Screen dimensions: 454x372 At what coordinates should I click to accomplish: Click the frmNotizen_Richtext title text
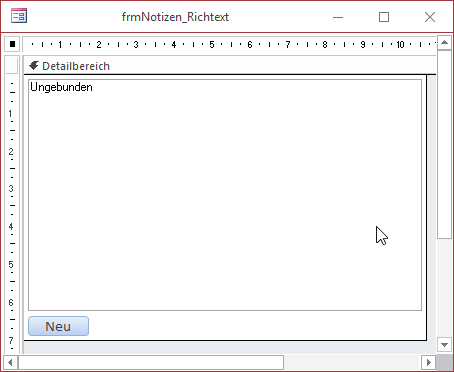pos(175,17)
